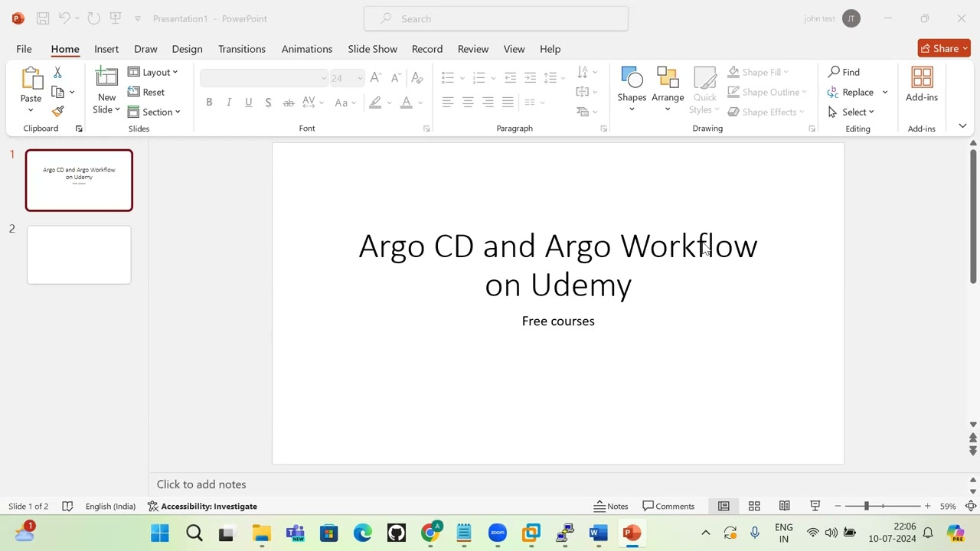
Task: Toggle Notes pane in status bar
Action: (611, 506)
